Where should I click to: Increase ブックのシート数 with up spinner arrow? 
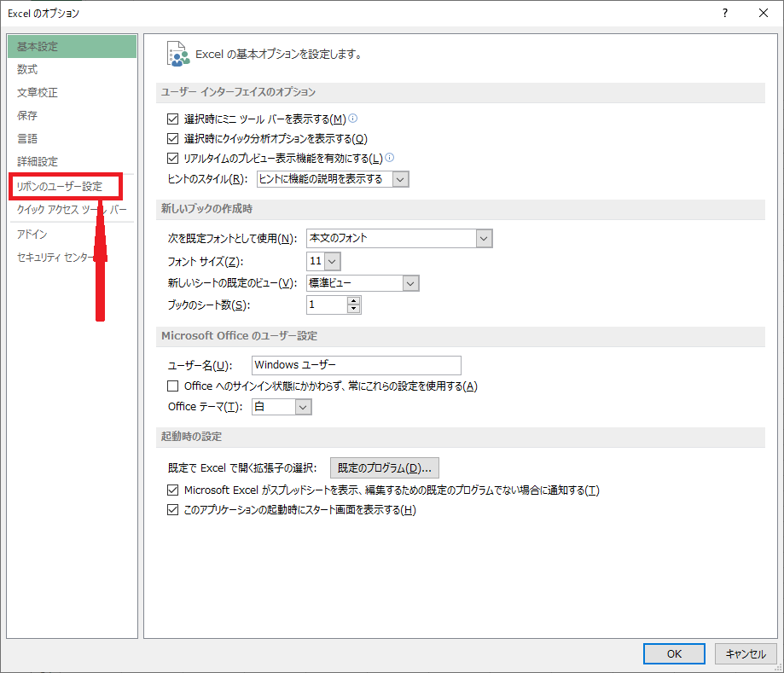[353, 300]
